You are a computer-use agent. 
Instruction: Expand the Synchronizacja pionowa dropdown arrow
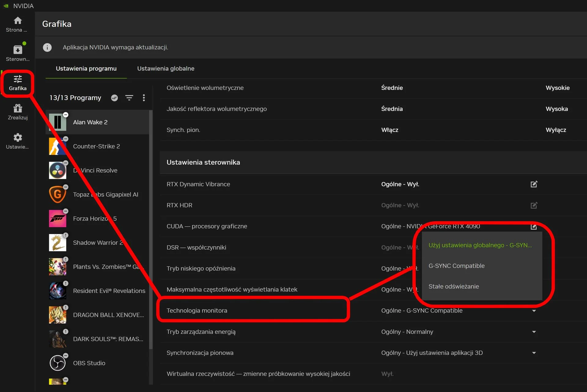(534, 353)
